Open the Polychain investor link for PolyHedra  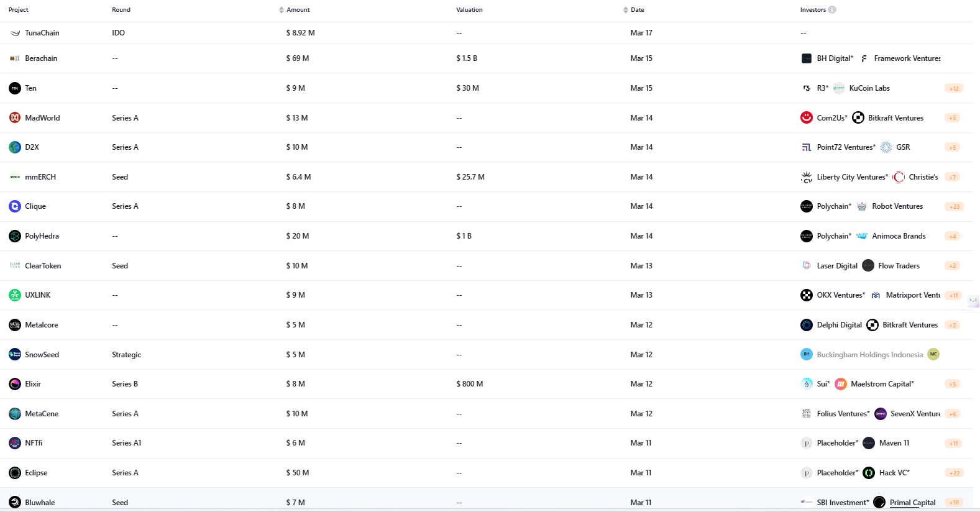(x=834, y=236)
